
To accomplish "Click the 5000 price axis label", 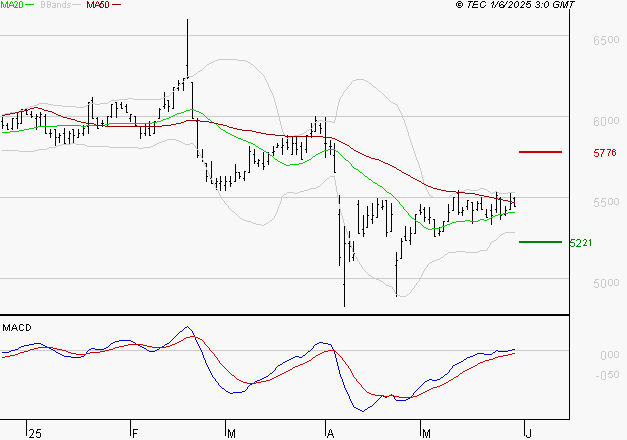I will click(606, 283).
